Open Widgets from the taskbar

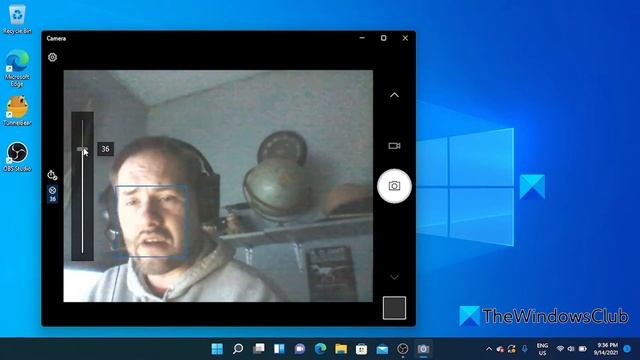(x=279, y=349)
